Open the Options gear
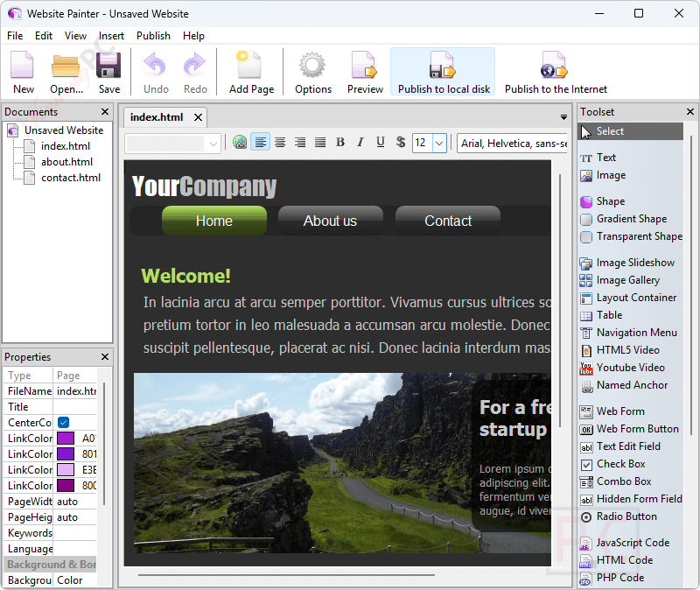This screenshot has height=590, width=700. 312,72
